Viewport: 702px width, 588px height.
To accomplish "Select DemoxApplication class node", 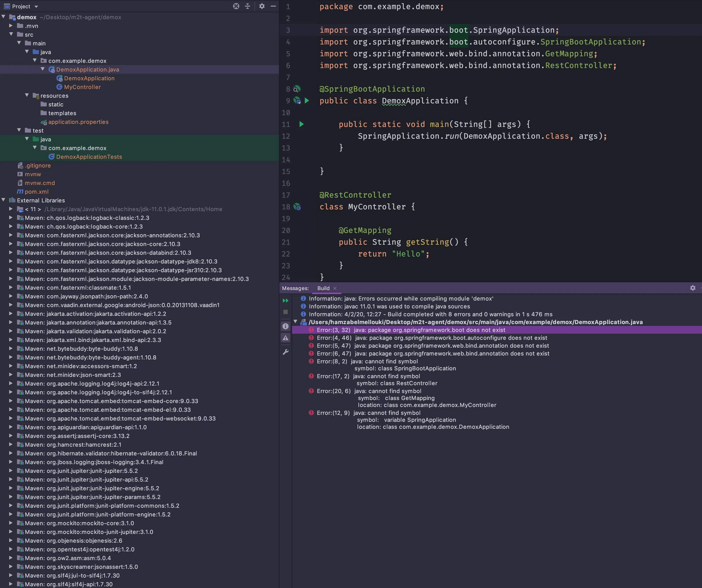I will pyautogui.click(x=89, y=78).
